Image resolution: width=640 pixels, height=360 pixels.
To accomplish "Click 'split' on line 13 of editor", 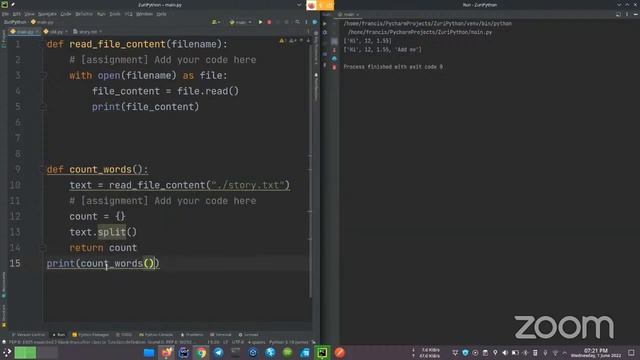I will [111, 232].
